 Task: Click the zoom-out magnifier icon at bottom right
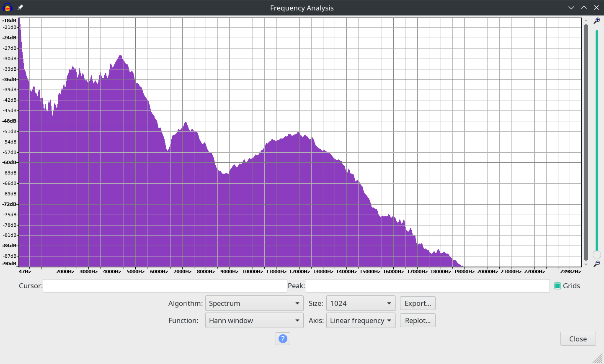click(x=597, y=264)
